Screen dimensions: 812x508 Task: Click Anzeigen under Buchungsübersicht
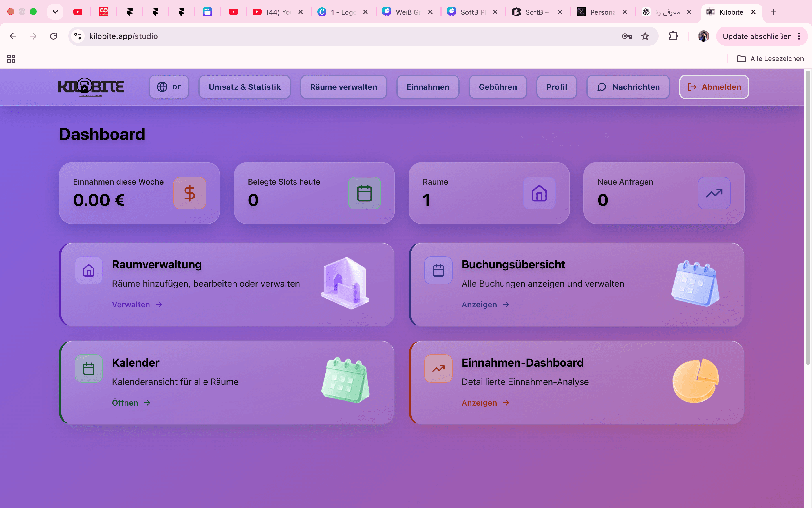pyautogui.click(x=486, y=305)
